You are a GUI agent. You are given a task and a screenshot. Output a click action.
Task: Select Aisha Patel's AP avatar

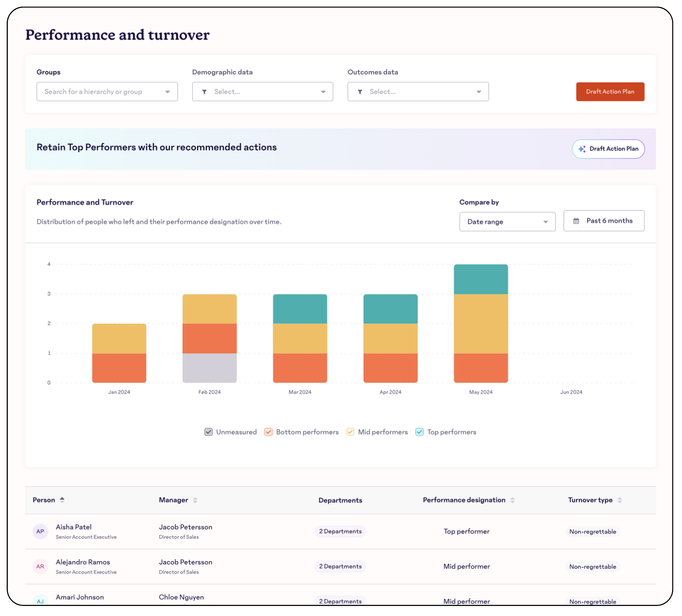coord(40,531)
